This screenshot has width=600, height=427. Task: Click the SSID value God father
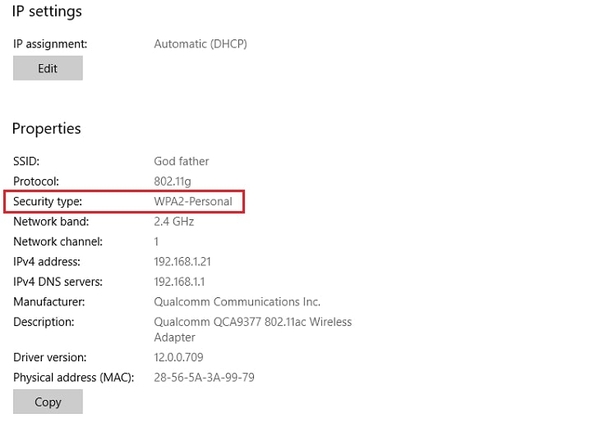tap(181, 161)
